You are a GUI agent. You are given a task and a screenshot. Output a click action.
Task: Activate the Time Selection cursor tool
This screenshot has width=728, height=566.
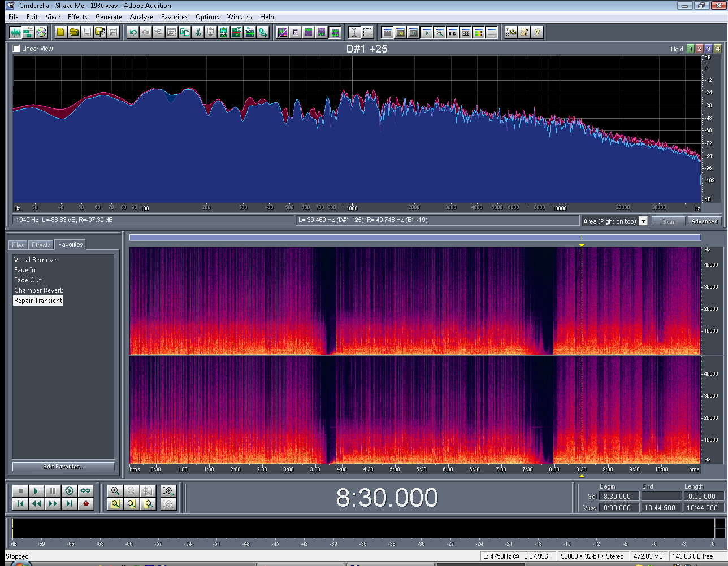click(354, 32)
